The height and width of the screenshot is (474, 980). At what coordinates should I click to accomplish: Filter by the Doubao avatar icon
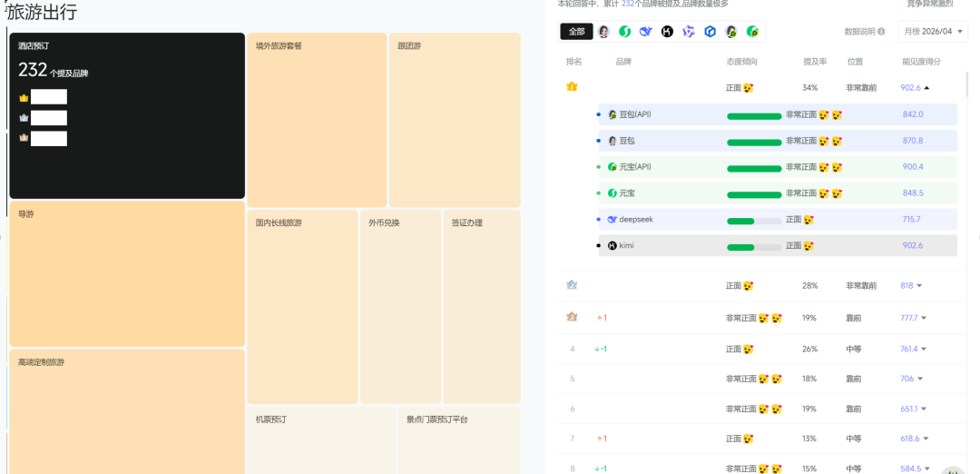coord(603,31)
